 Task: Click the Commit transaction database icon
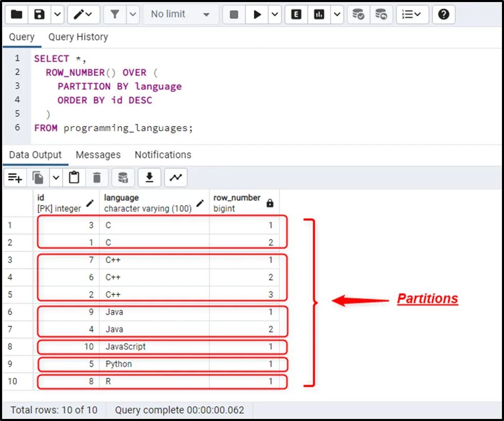358,14
